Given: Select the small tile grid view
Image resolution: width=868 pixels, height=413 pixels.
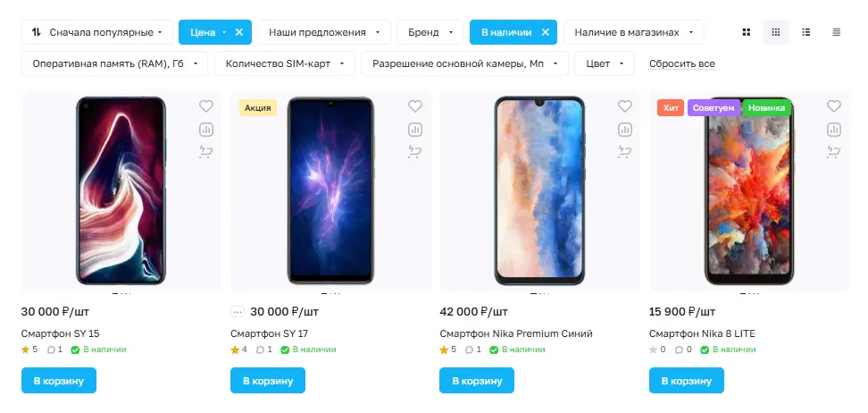Looking at the screenshot, I should (x=776, y=32).
